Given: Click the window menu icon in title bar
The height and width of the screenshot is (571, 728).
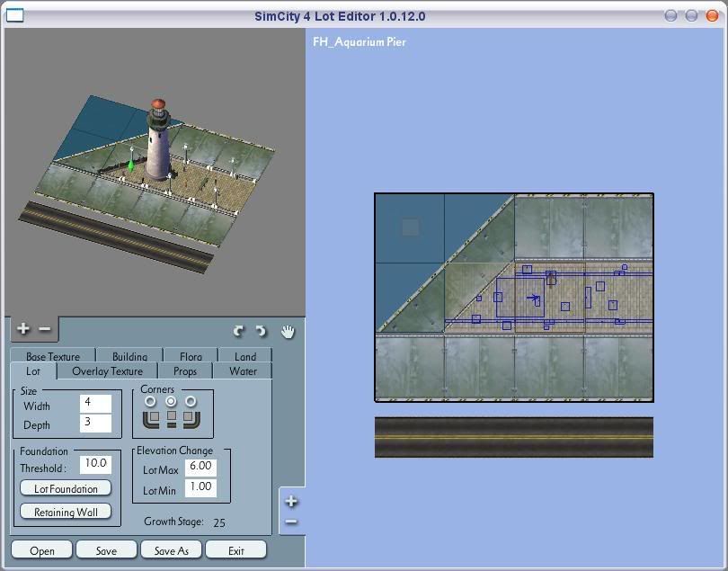Looking at the screenshot, I should [15, 16].
